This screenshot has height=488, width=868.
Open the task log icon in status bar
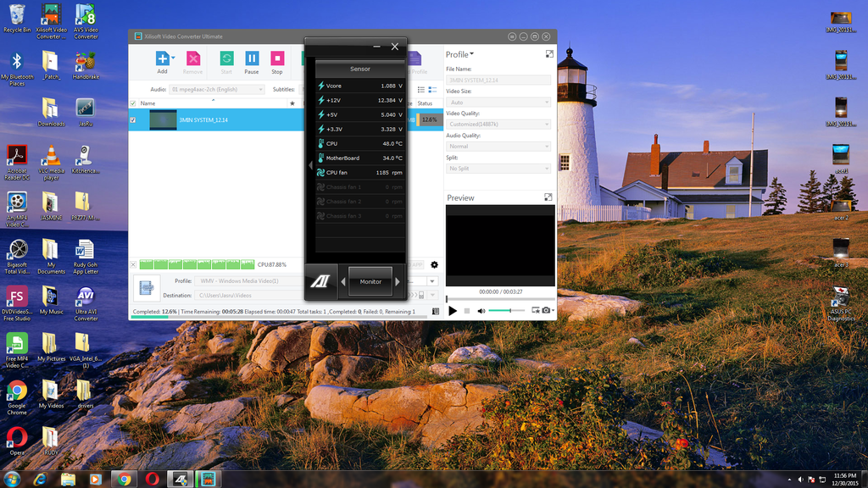(435, 312)
